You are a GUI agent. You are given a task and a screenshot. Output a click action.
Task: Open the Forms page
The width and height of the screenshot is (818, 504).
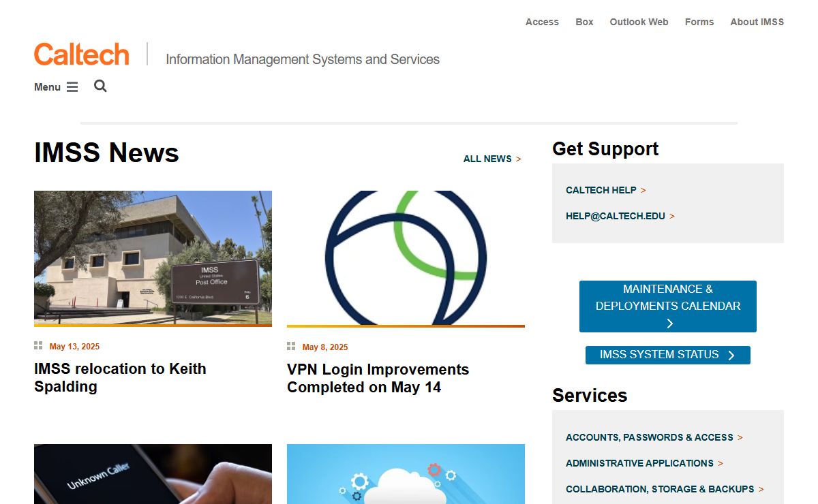pyautogui.click(x=699, y=22)
